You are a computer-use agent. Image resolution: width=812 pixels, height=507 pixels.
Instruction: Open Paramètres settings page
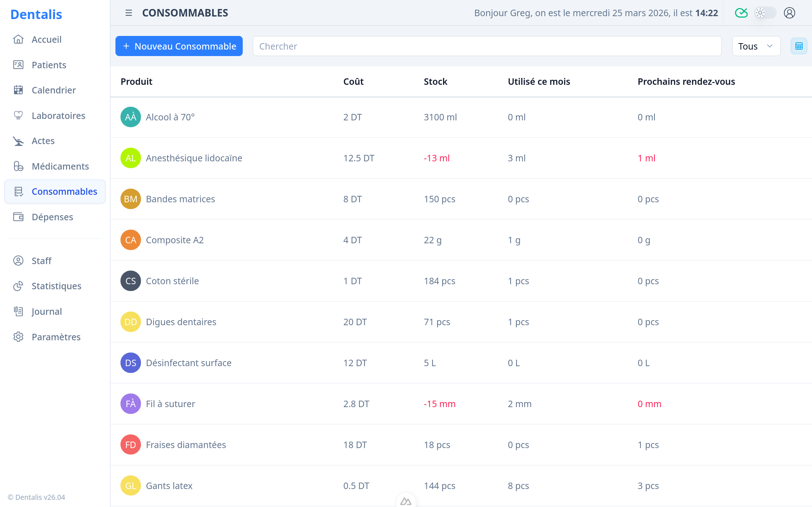56,337
